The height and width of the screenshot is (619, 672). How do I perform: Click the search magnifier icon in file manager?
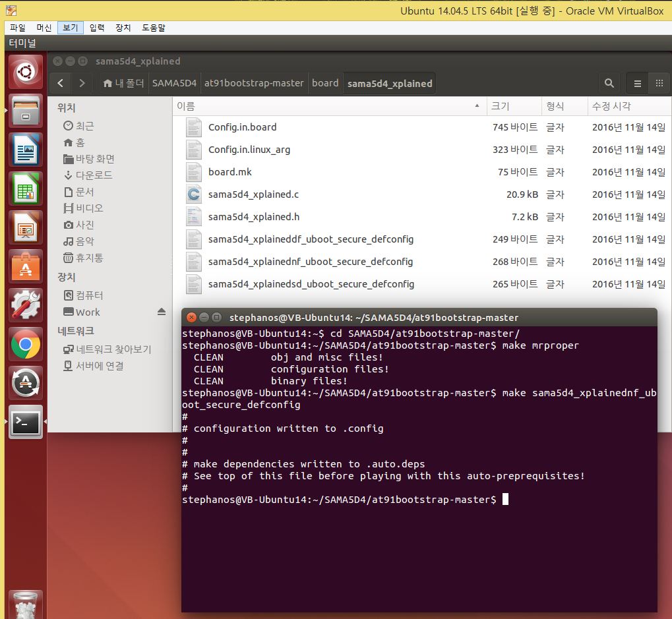[x=609, y=84]
